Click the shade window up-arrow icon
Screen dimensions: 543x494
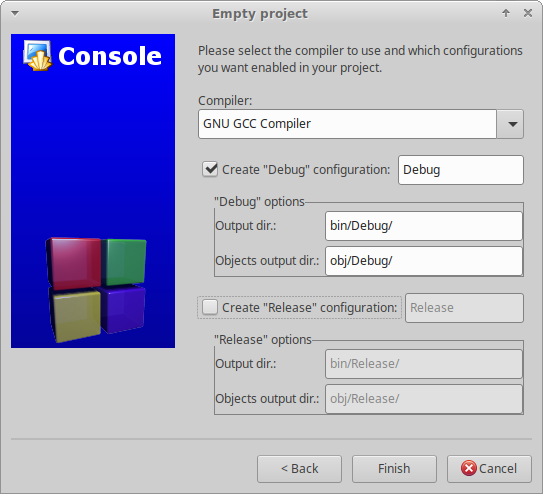pyautogui.click(x=506, y=13)
